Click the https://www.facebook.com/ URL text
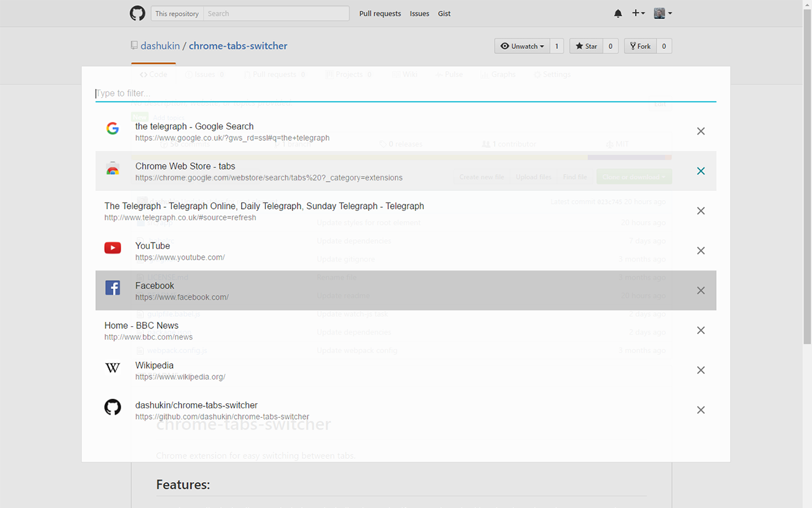This screenshot has width=812, height=508. [x=182, y=297]
